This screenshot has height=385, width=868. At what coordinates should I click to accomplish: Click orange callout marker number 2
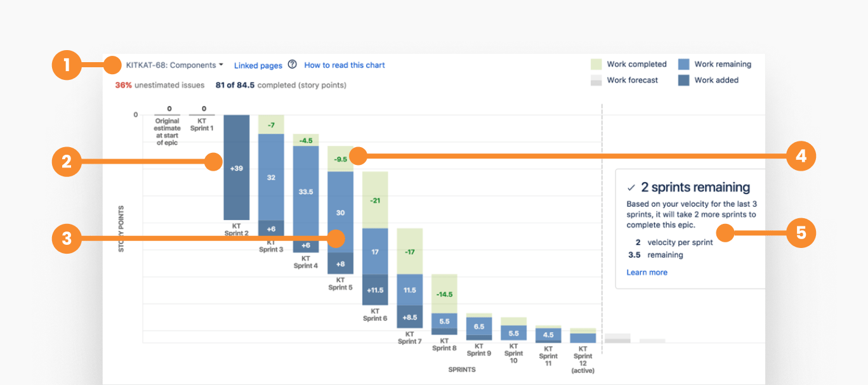(x=67, y=162)
